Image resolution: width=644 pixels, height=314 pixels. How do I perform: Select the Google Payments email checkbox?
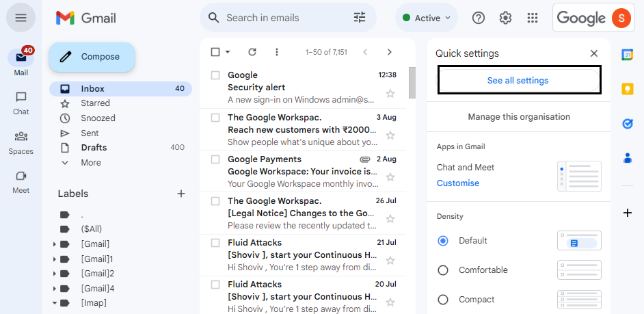click(215, 159)
